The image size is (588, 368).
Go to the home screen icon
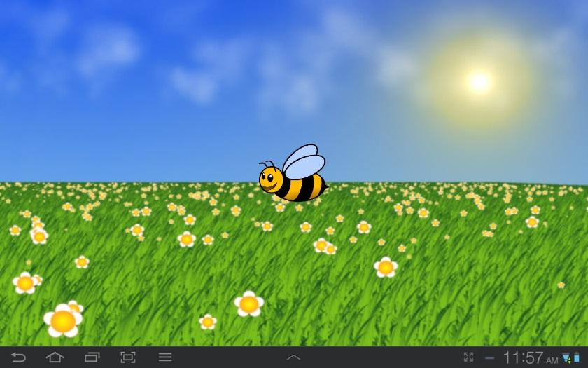click(55, 357)
